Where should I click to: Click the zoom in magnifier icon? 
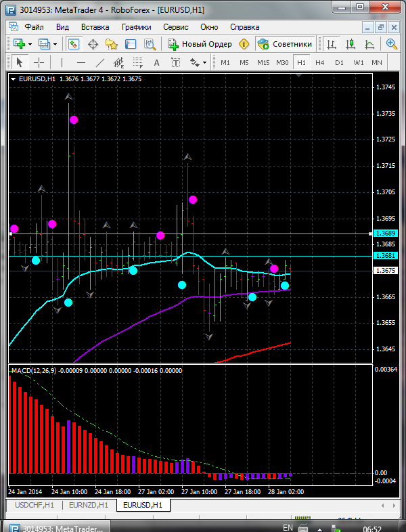391,44
